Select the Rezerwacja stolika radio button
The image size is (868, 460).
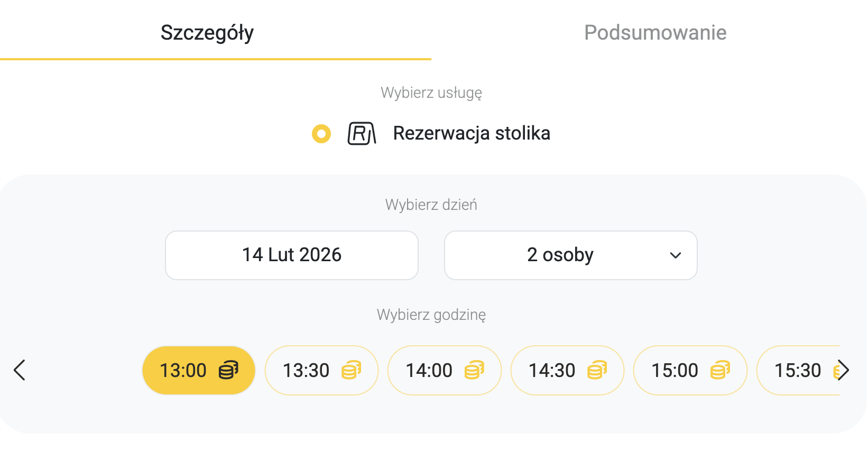click(x=321, y=134)
